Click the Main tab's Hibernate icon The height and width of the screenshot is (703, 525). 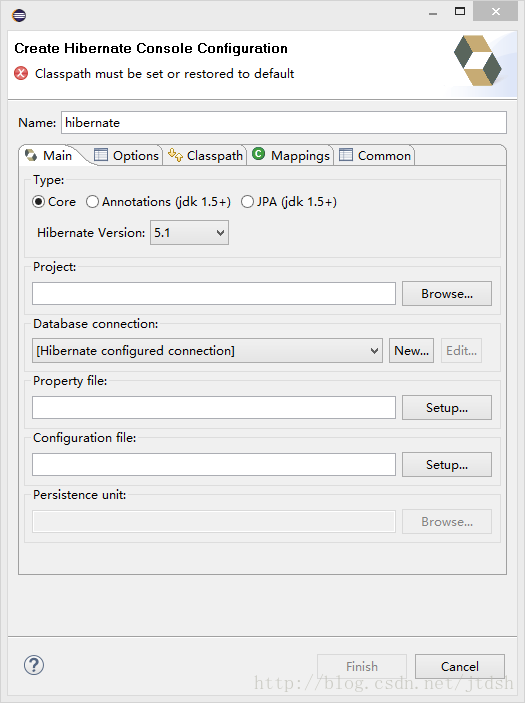[31, 155]
